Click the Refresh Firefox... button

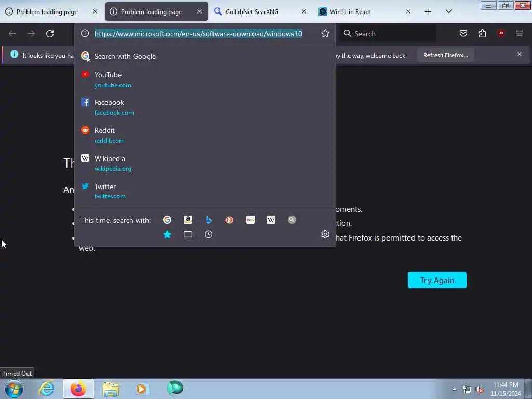point(445,55)
